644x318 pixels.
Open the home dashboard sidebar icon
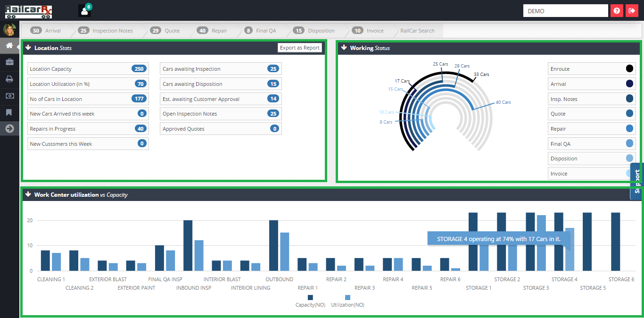[9, 46]
